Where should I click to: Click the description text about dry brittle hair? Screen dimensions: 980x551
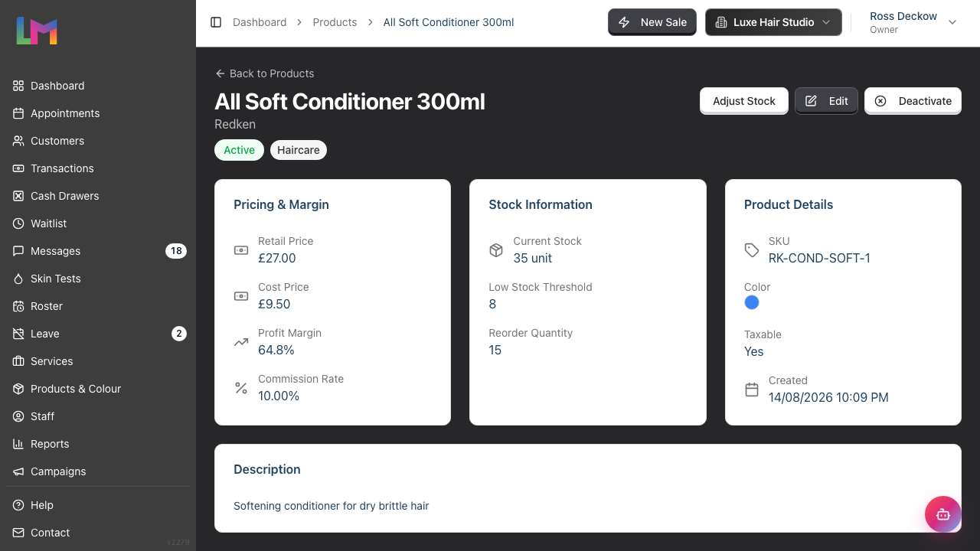[x=332, y=506]
